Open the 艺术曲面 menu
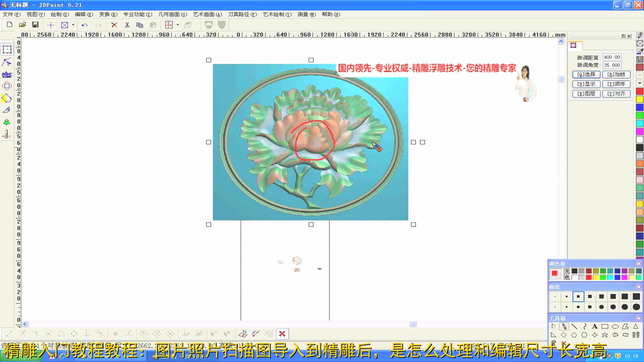Viewport: 644px width, 362px height. 207,14
